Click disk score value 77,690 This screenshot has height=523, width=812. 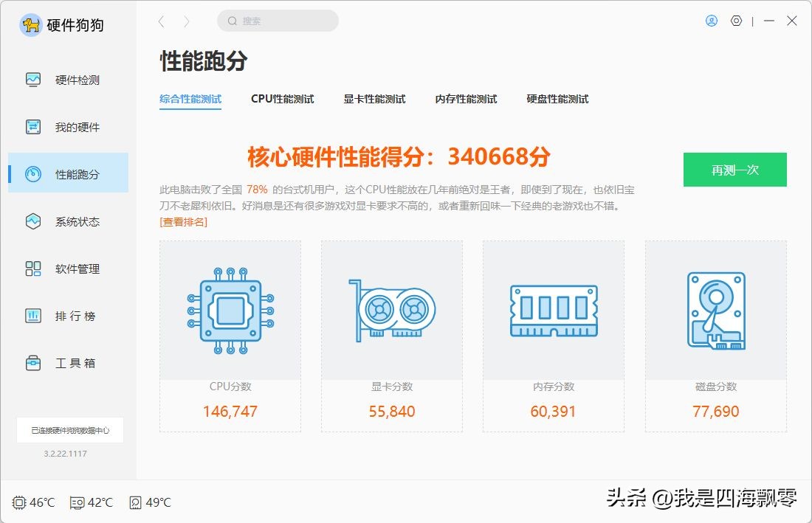[716, 412]
